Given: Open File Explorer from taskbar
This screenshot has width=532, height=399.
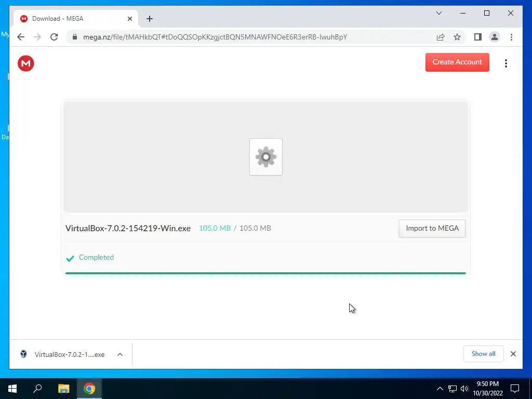Looking at the screenshot, I should pos(63,389).
